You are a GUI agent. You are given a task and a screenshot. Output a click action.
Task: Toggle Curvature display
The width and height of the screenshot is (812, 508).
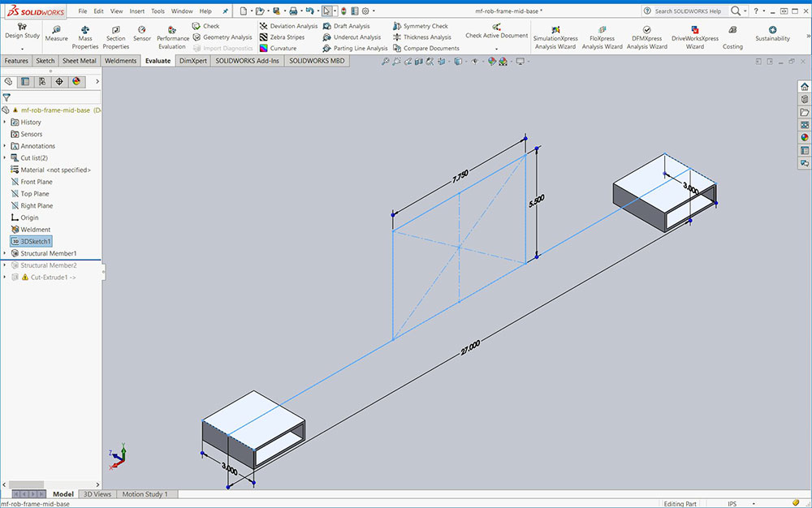pyautogui.click(x=283, y=48)
